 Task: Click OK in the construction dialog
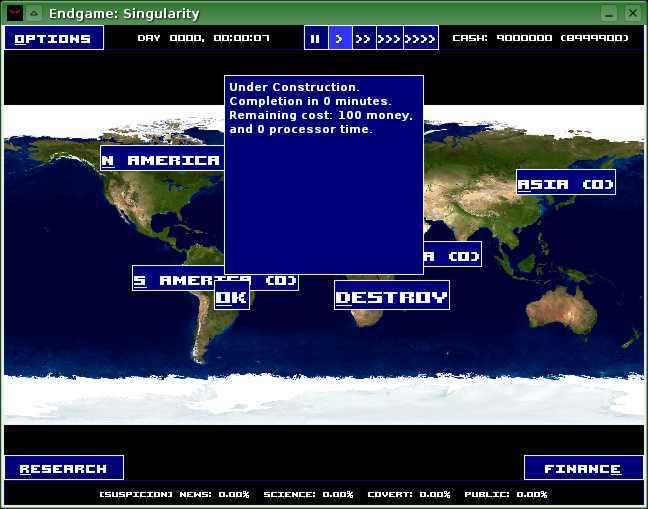pyautogui.click(x=232, y=296)
